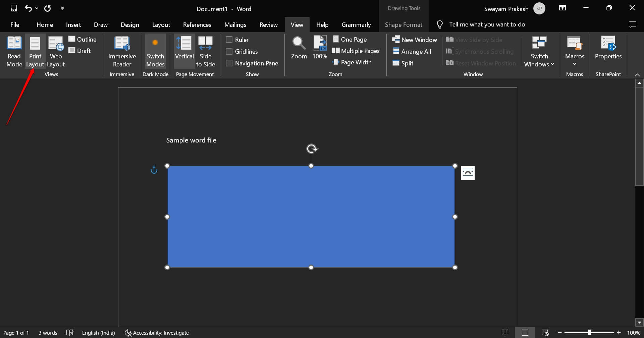This screenshot has height=338, width=644.
Task: Switch to Read Mode view
Action: point(14,51)
